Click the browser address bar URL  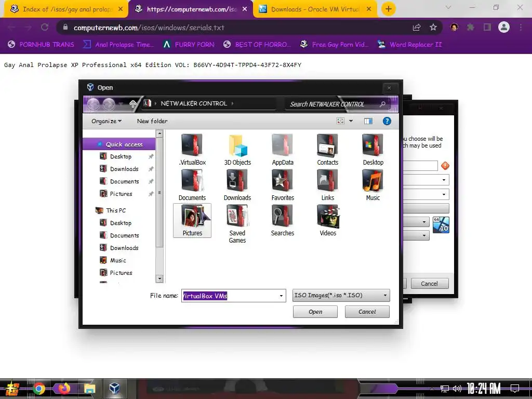149,28
